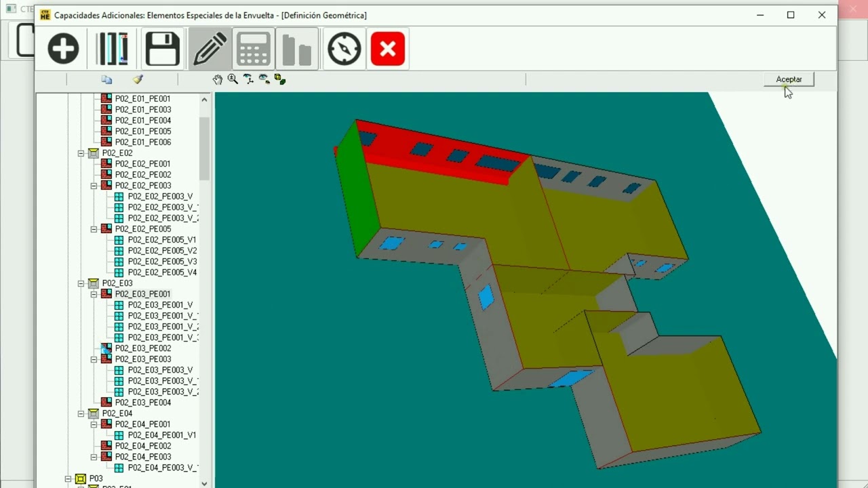The width and height of the screenshot is (868, 488).
Task: Select P02_E02_PE001 in the tree
Action: click(142, 164)
